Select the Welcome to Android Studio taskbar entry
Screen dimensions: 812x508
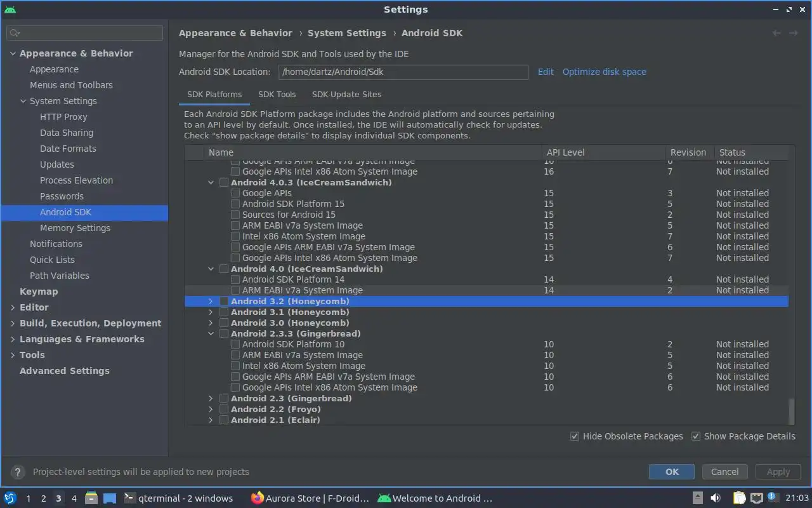coord(435,498)
